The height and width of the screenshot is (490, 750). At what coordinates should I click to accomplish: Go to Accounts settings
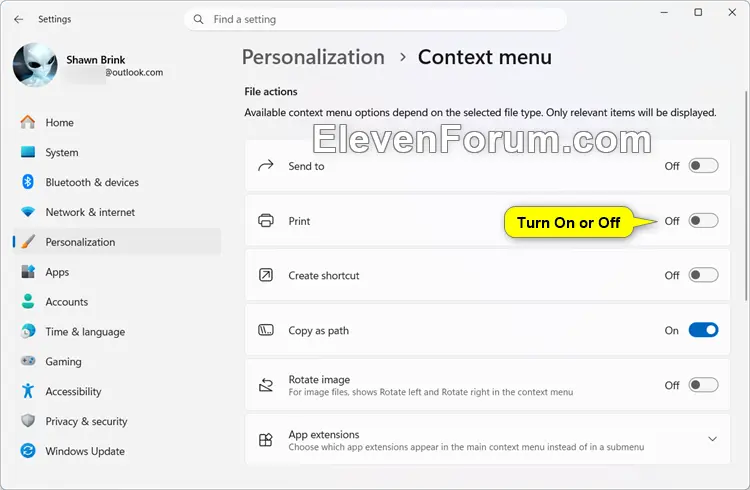pyautogui.click(x=117, y=301)
